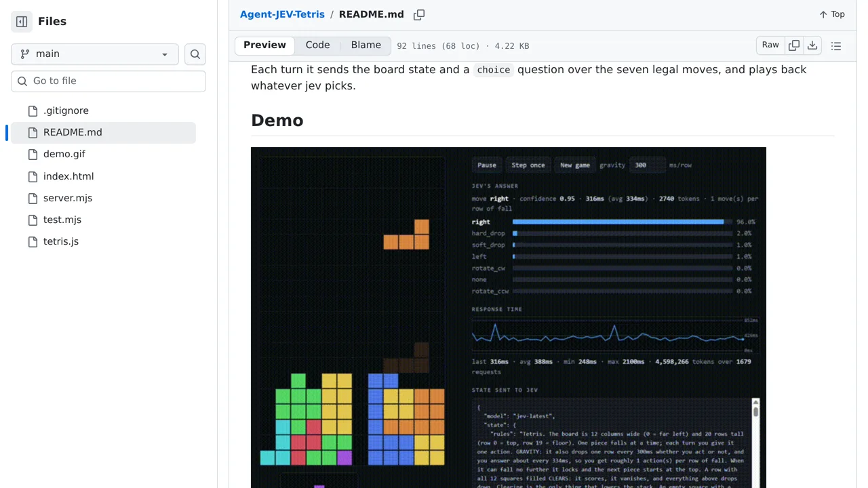Viewport: 868px width, 488px height.
Task: Click the soft_drop confidence bar
Action: click(x=623, y=245)
